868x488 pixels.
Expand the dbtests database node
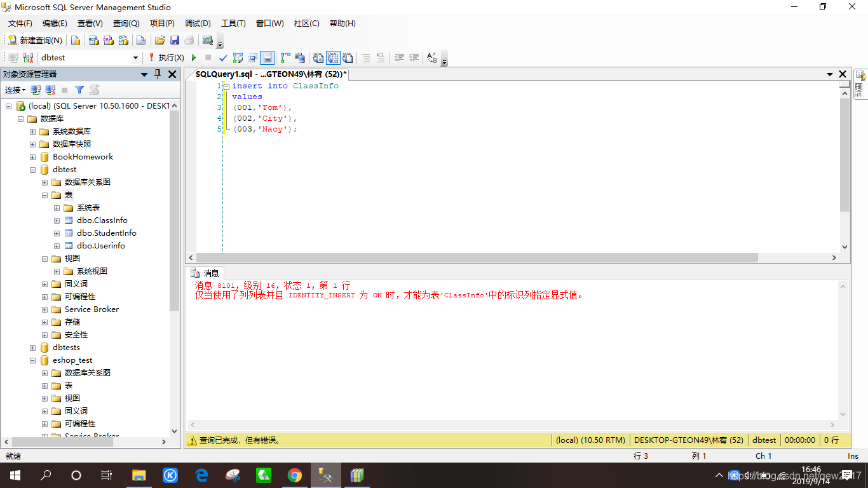32,348
